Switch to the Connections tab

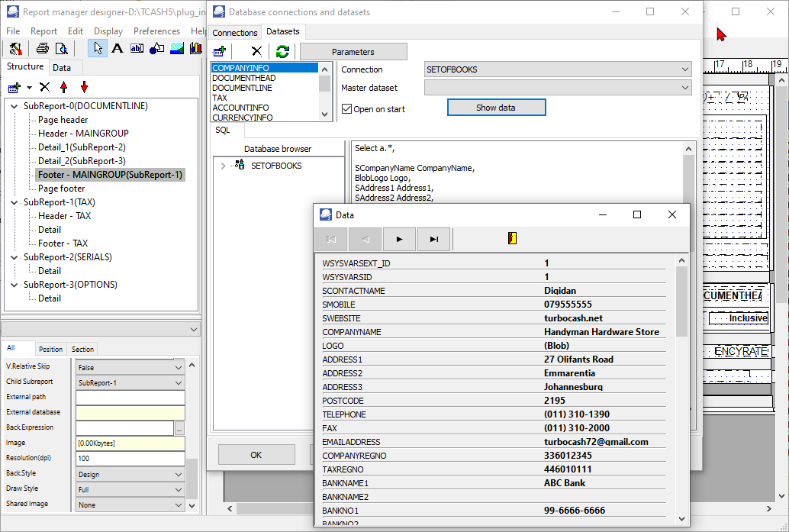(235, 33)
